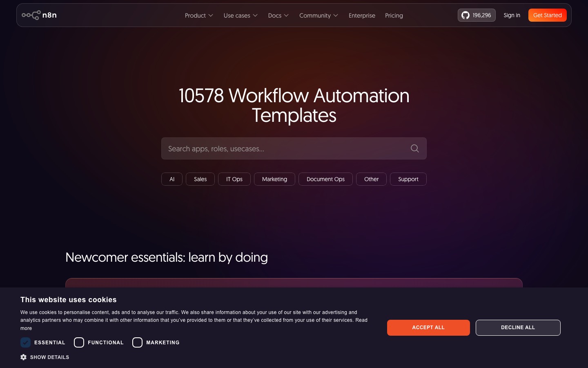The width and height of the screenshot is (588, 368).
Task: Click the template search input field
Action: tap(294, 148)
